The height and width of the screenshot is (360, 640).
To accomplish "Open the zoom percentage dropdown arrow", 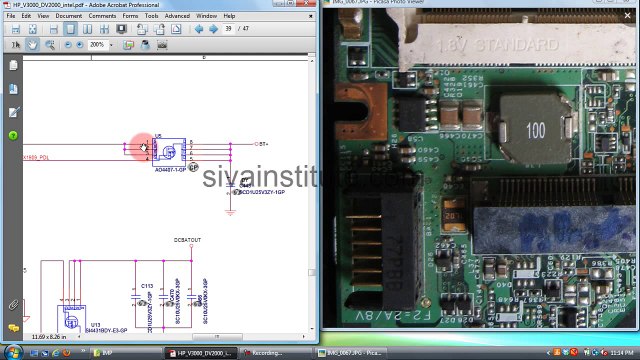I will point(111,45).
